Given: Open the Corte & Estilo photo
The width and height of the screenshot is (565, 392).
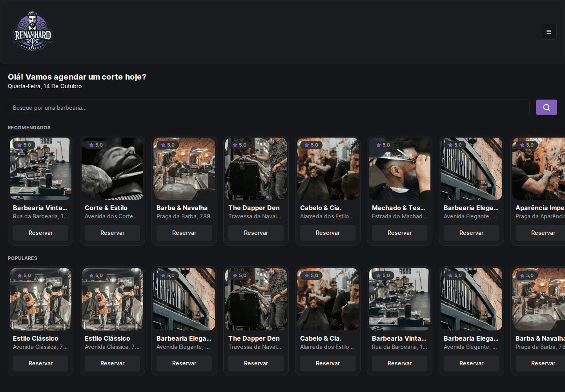Looking at the screenshot, I should [x=112, y=169].
